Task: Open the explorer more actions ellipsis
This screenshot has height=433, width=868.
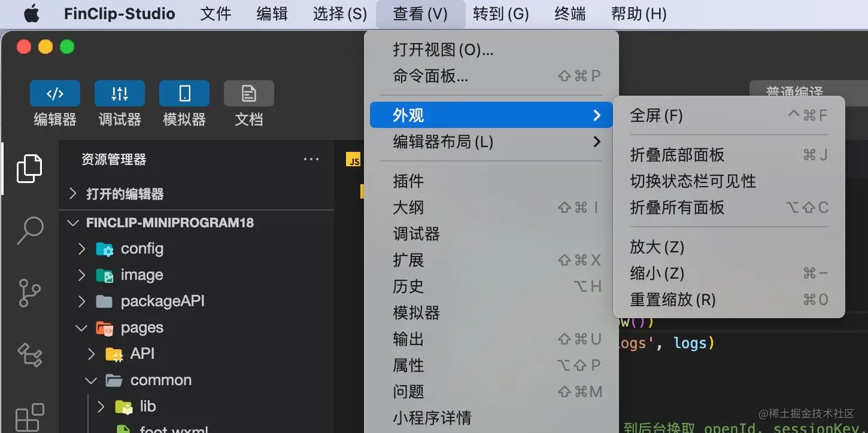Action: (x=311, y=158)
